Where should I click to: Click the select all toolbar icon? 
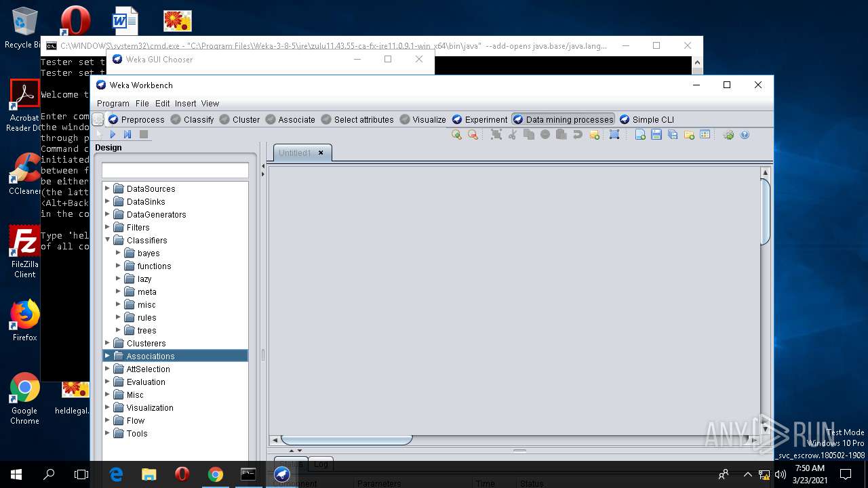click(496, 134)
